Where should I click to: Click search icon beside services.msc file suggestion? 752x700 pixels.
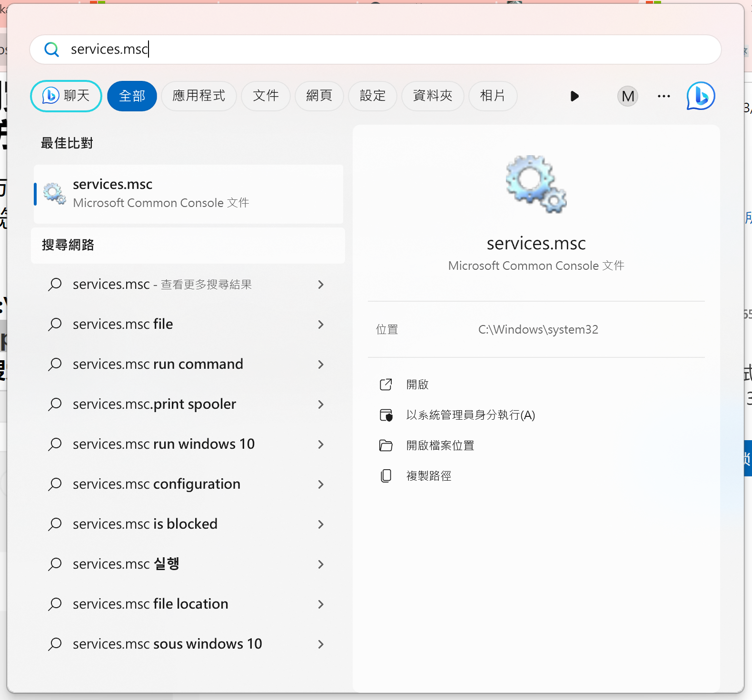(55, 325)
